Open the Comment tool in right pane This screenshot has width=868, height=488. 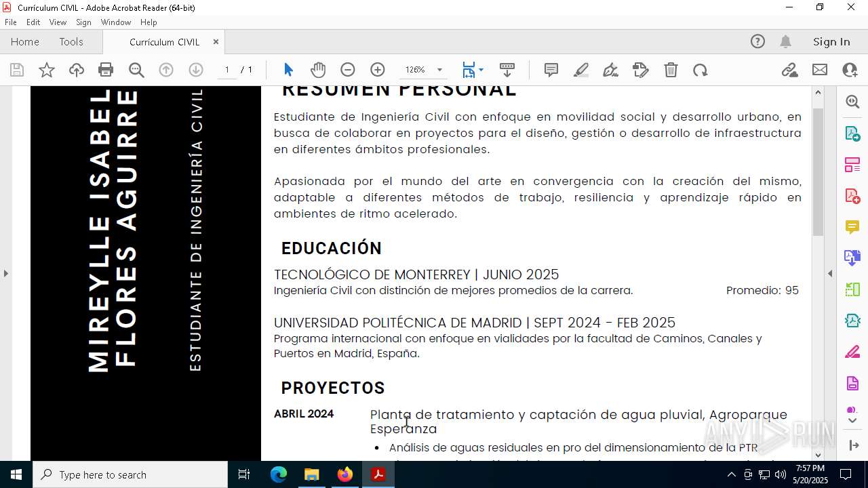(x=852, y=226)
